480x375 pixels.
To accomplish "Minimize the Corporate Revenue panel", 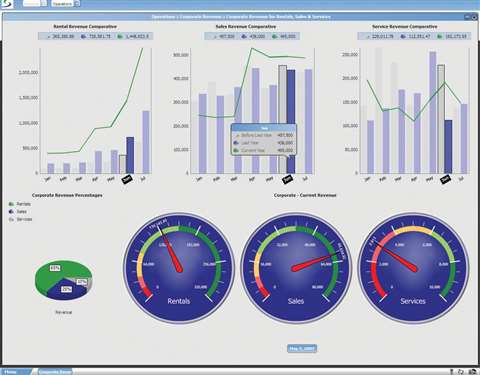I will coord(468,17).
